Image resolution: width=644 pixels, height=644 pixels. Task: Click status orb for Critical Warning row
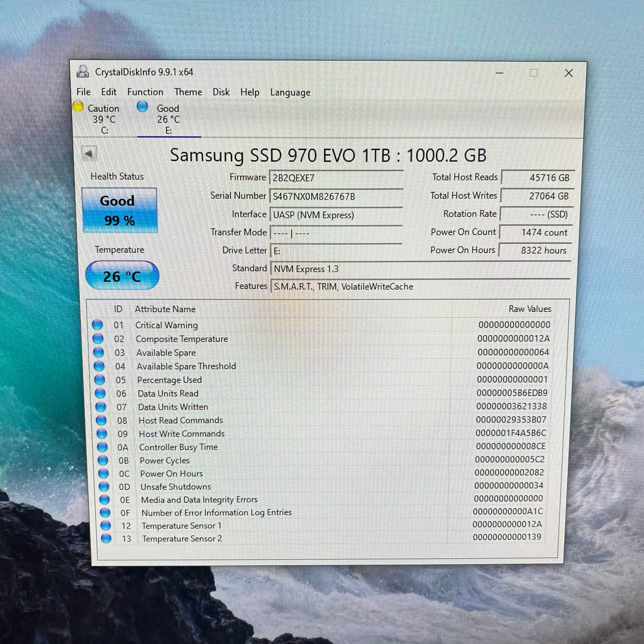click(98, 325)
